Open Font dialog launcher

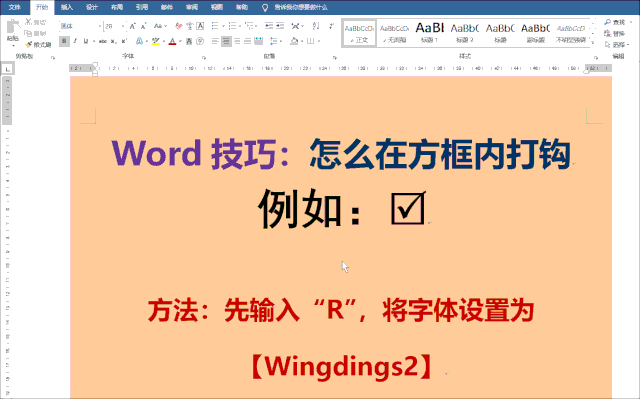click(x=204, y=58)
